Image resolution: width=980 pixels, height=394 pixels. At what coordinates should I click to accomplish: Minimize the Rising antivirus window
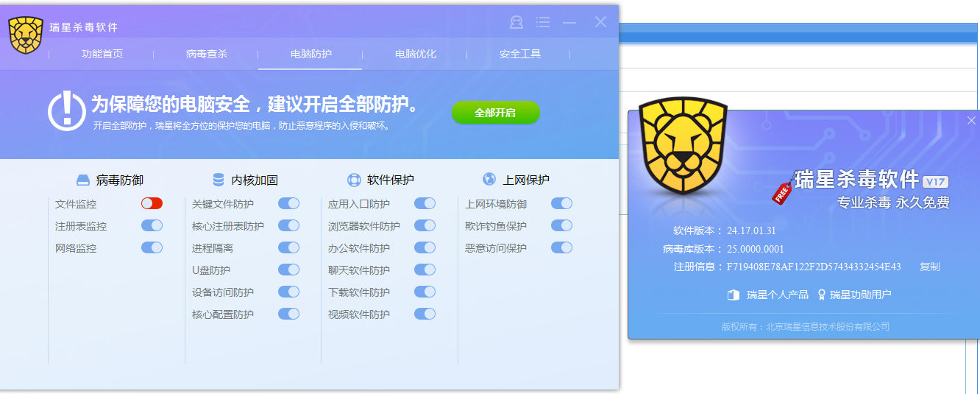[x=569, y=23]
